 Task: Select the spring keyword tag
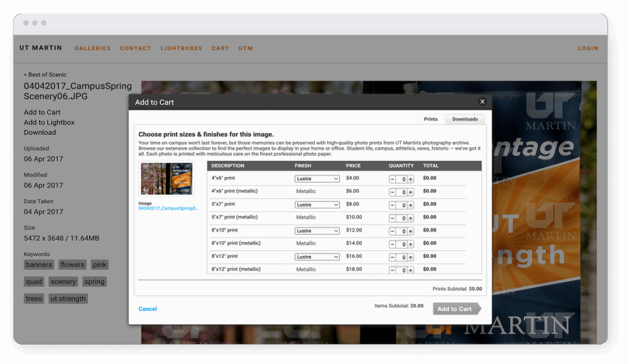[x=94, y=282]
